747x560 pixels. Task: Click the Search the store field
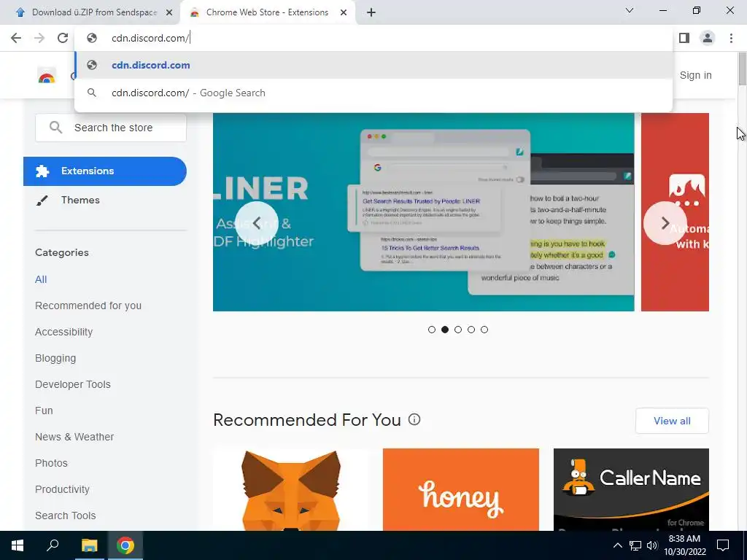click(x=111, y=128)
